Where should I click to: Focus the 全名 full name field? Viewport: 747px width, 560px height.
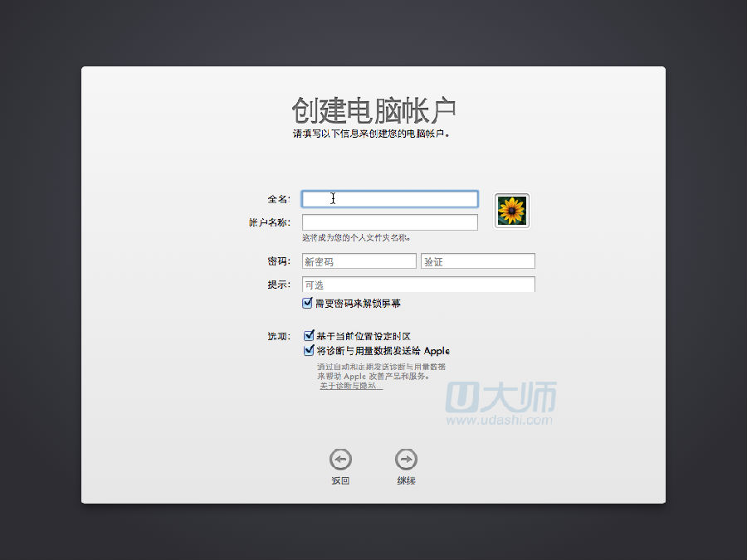389,199
